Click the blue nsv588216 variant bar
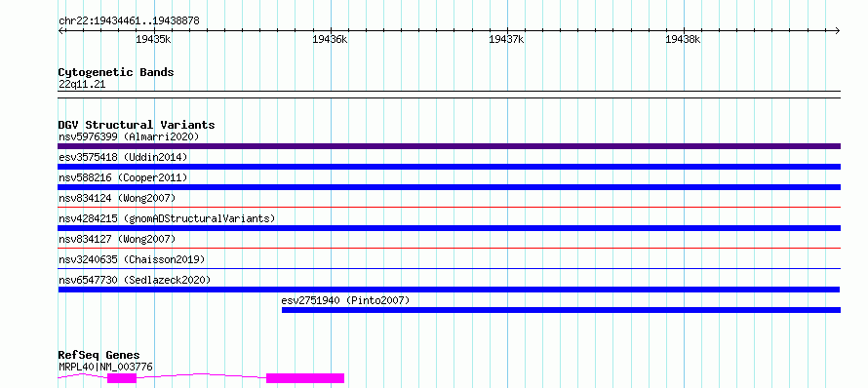868x388 pixels. point(449,187)
